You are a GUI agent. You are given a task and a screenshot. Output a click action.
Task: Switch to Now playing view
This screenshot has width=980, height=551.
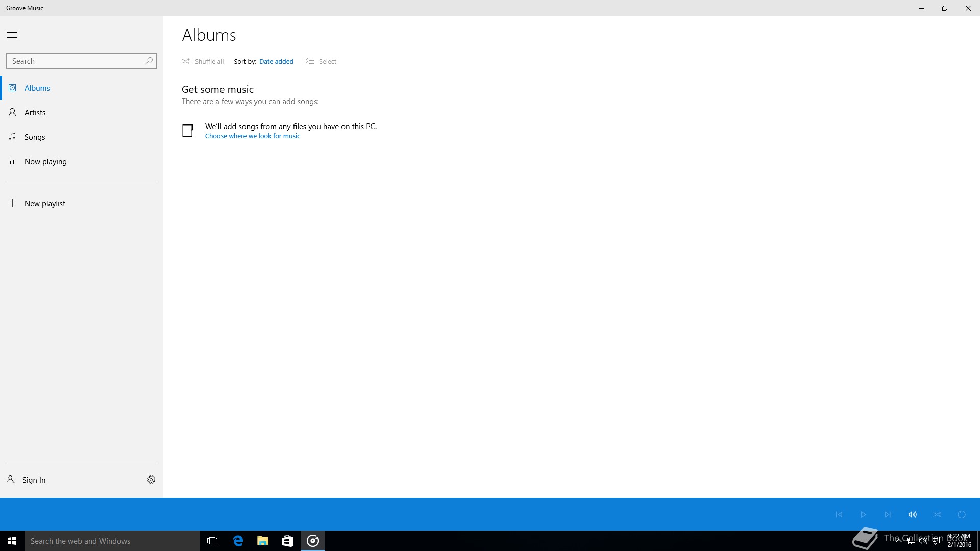click(45, 162)
